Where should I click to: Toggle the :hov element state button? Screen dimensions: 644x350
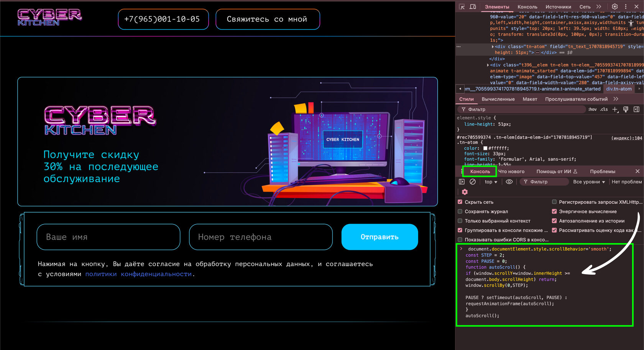click(592, 109)
